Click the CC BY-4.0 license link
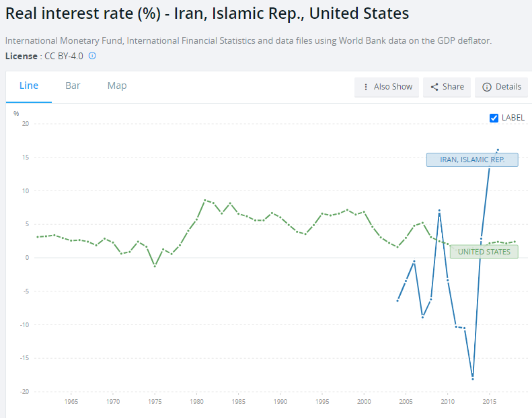The height and width of the screenshot is (418, 532). [x=65, y=56]
